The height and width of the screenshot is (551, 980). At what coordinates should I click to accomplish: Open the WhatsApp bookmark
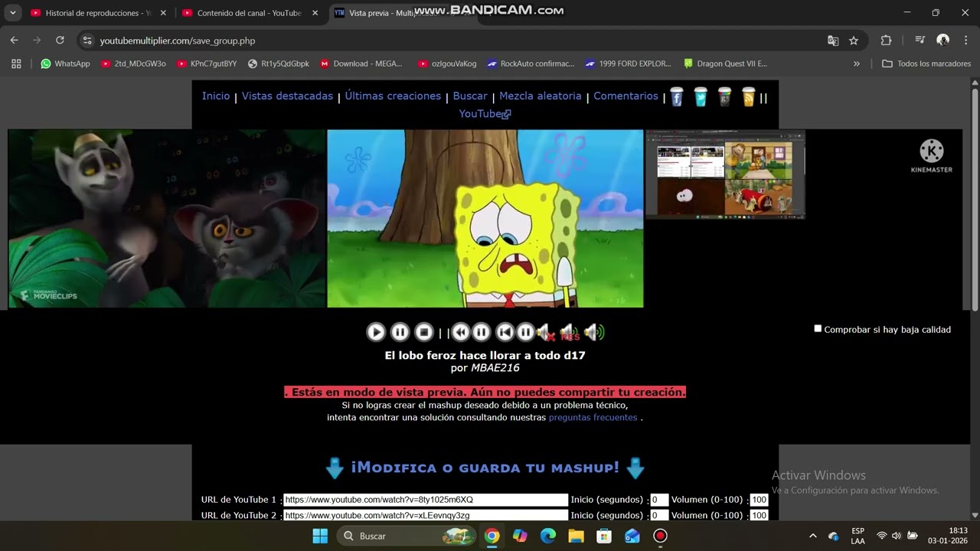65,64
